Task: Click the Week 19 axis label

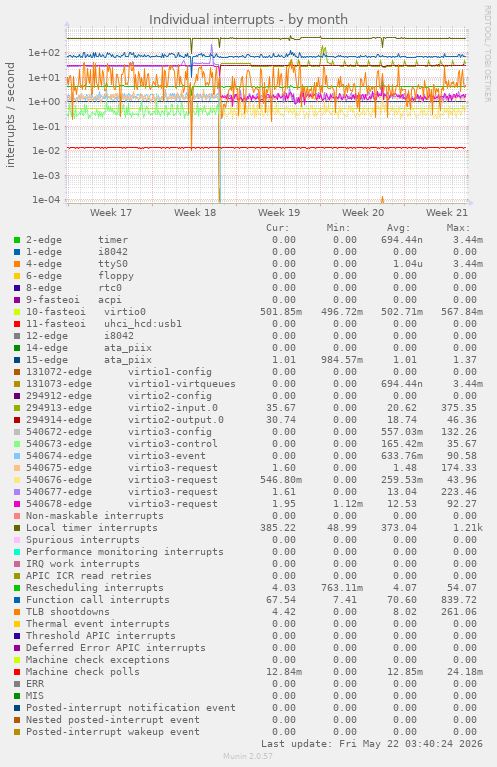Action: point(279,213)
